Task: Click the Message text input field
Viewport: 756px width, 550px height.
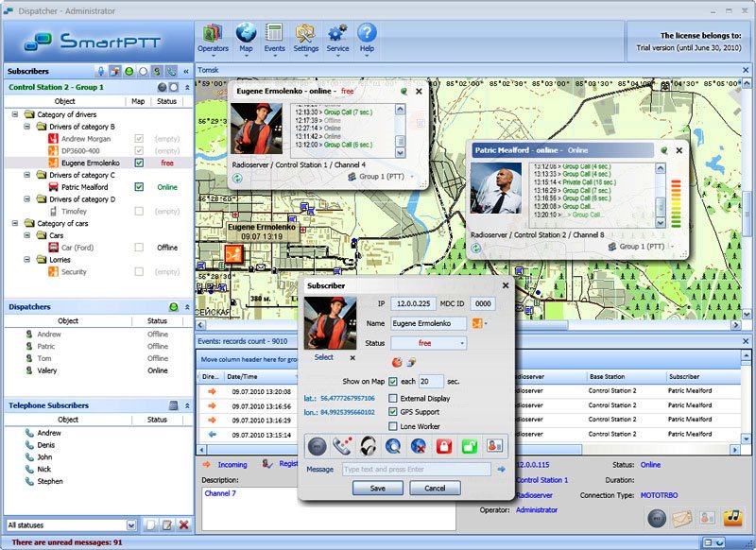Action: click(416, 469)
